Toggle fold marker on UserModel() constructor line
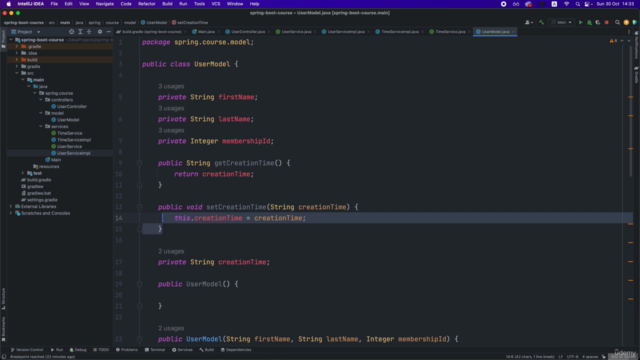 (x=139, y=284)
